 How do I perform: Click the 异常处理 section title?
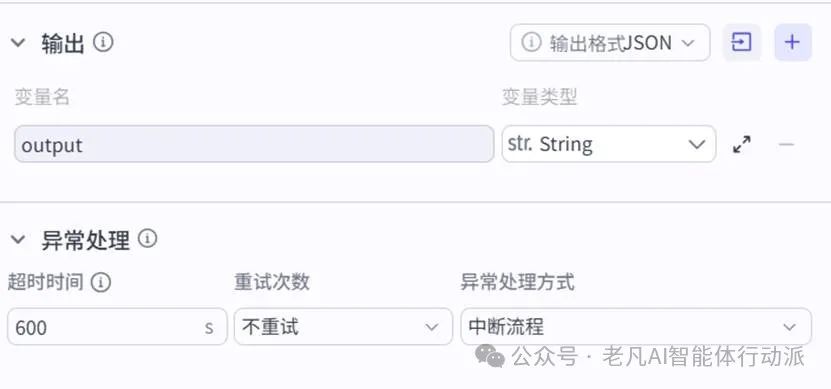(x=85, y=241)
